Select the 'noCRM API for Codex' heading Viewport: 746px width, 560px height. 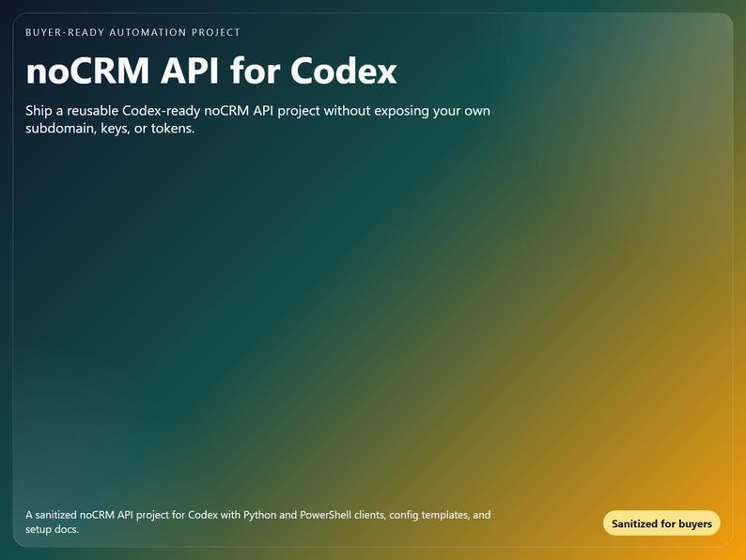(211, 71)
